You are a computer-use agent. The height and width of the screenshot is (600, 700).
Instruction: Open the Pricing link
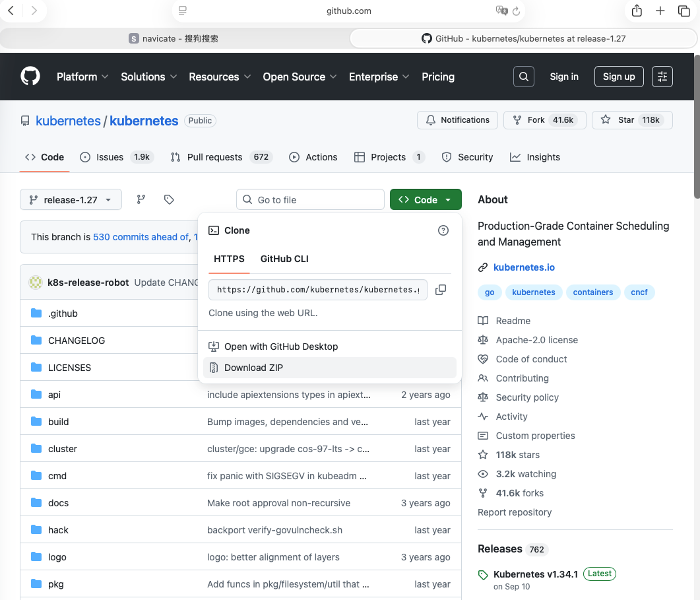click(438, 77)
